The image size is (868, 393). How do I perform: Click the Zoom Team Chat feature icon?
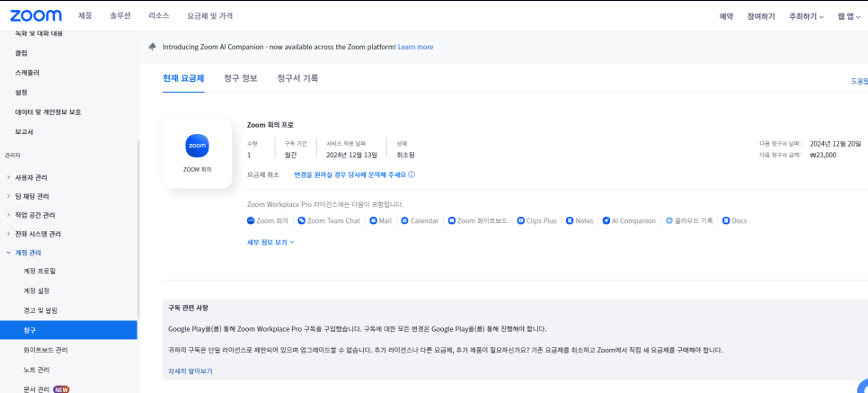coord(302,220)
